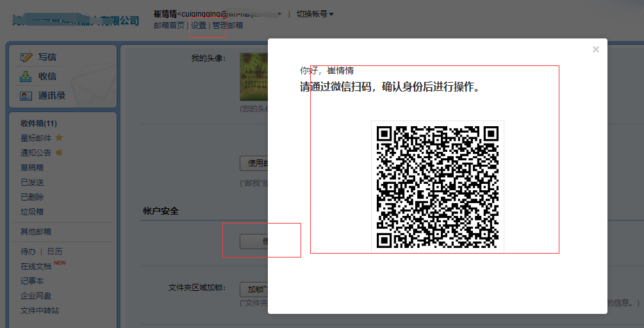Click my avatar thumbnail picture
Image resolution: width=644 pixels, height=328 pixels.
(254, 77)
